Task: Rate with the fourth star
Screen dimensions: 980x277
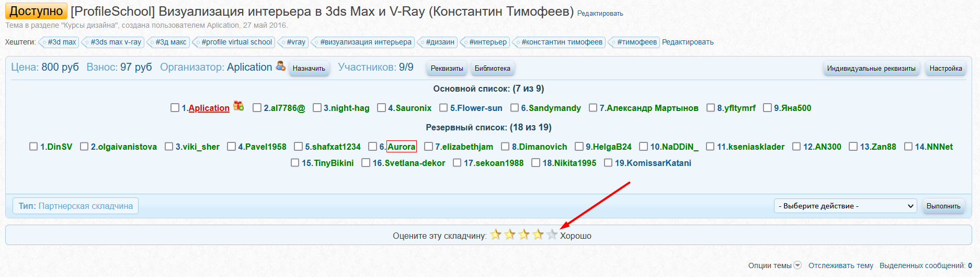Action: [538, 235]
